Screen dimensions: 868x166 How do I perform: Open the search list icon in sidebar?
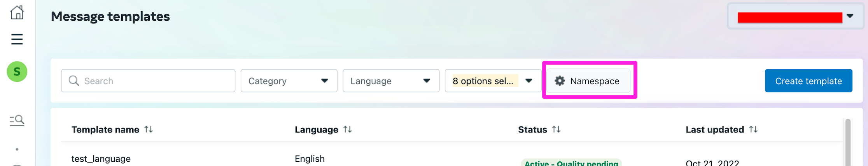tap(17, 120)
